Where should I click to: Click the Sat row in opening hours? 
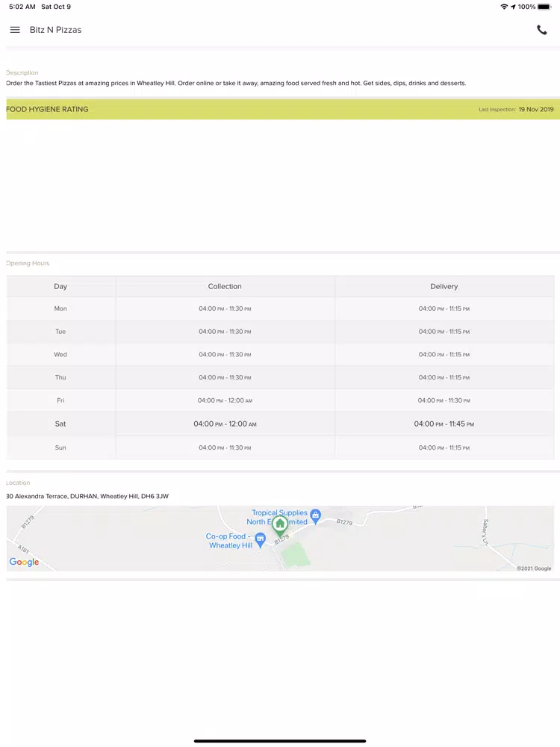[280, 424]
